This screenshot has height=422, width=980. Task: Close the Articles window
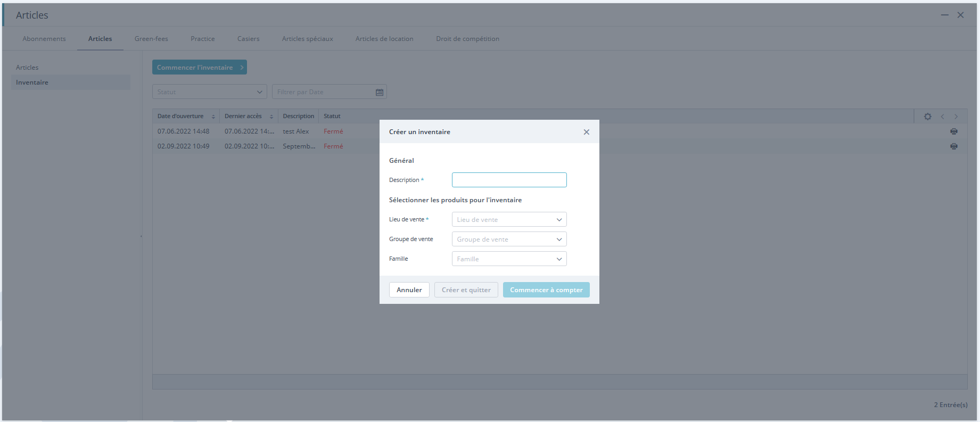[960, 15]
